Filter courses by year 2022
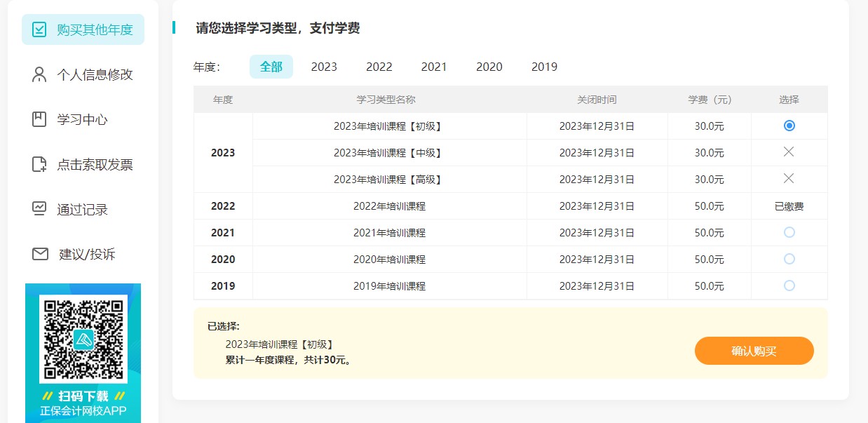Viewport: 868px width, 423px height. pyautogui.click(x=379, y=67)
